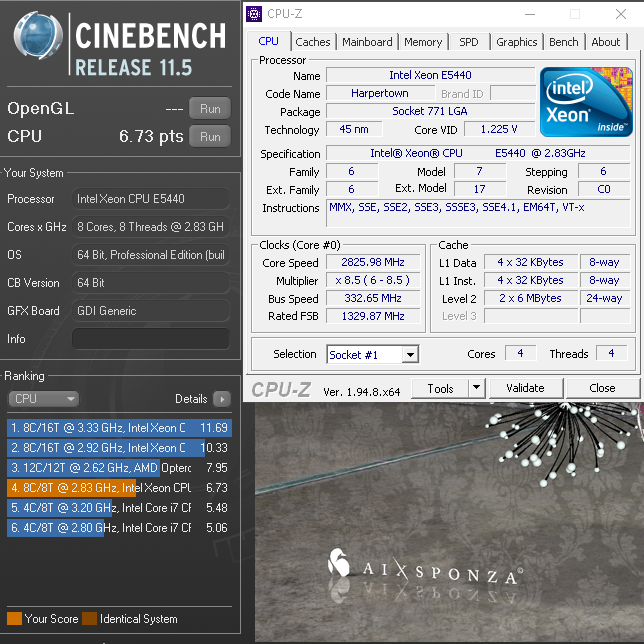The height and width of the screenshot is (644, 644).
Task: Click the Revision value C0
Action: click(604, 189)
